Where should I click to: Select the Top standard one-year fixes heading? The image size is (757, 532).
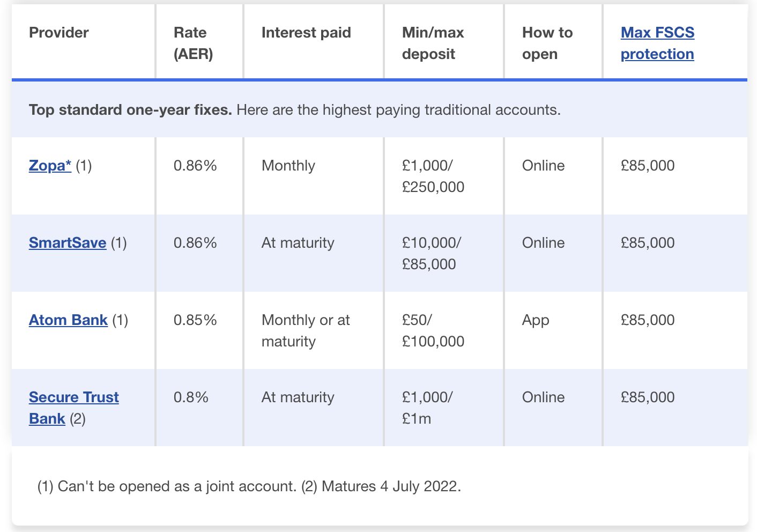(130, 110)
